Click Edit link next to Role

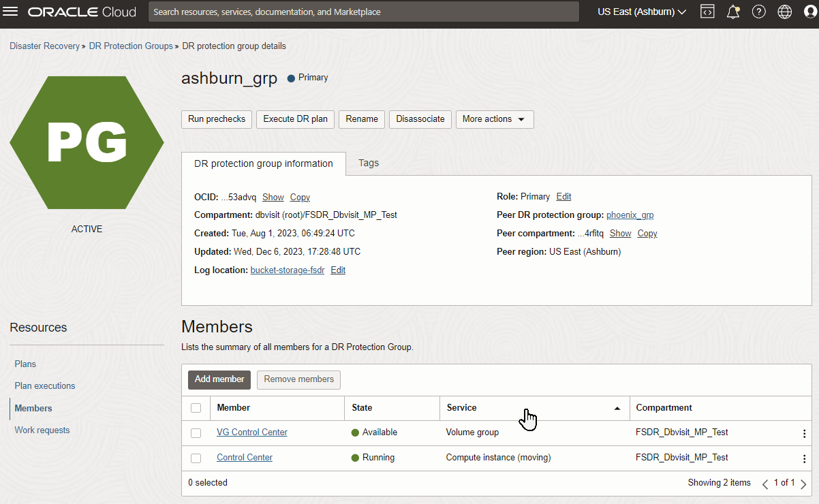[563, 197]
